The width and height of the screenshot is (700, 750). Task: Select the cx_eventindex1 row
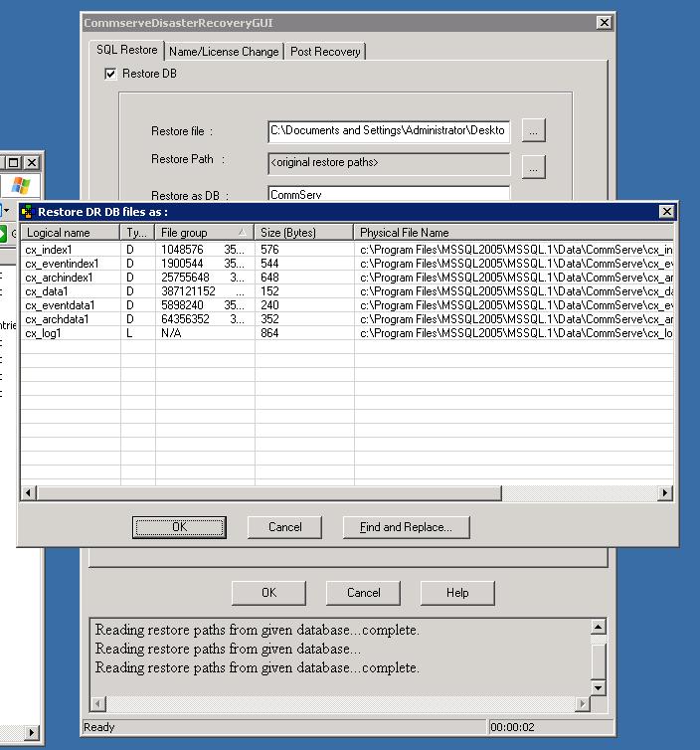click(x=347, y=264)
